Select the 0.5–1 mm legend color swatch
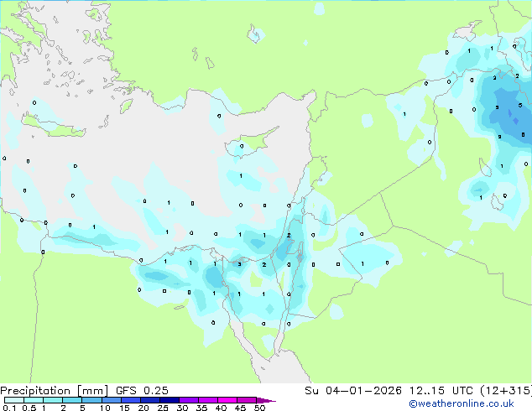This screenshot has height=411, width=532. (34, 400)
